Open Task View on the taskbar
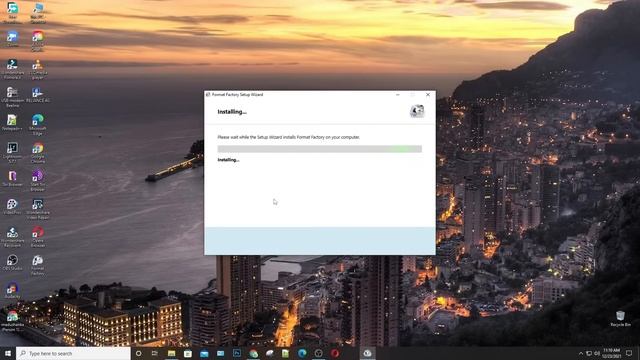 point(155,353)
